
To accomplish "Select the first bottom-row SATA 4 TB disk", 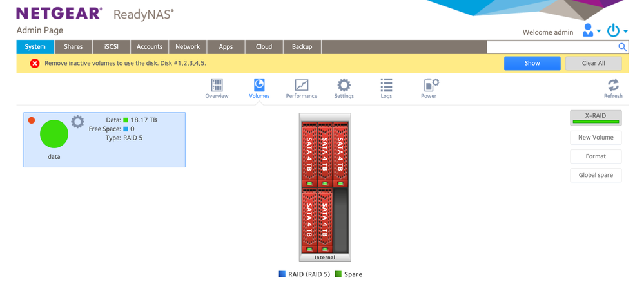I will click(x=309, y=220).
